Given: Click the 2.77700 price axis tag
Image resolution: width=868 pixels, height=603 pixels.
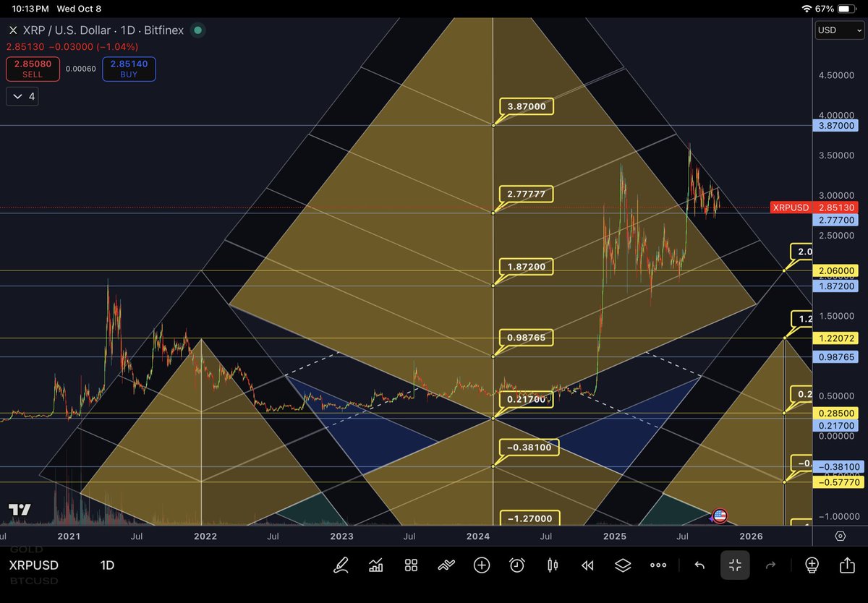Looking at the screenshot, I should [x=835, y=220].
